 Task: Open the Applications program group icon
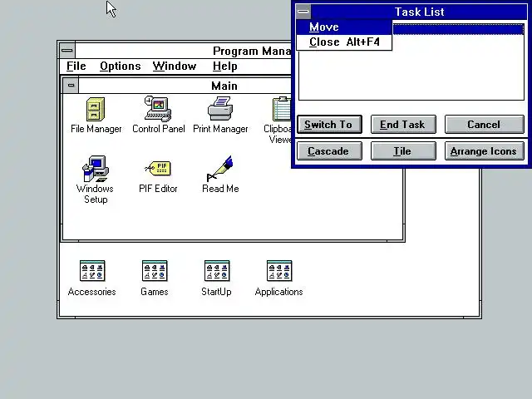point(279,271)
